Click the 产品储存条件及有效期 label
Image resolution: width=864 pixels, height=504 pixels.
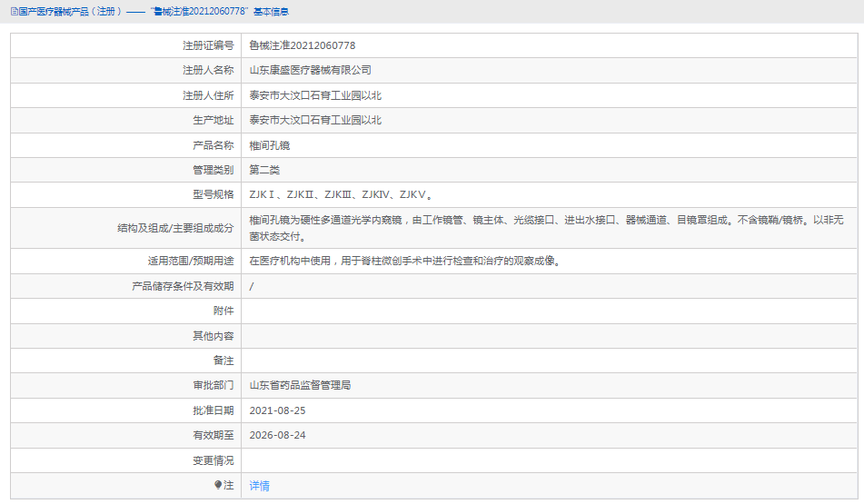click(x=183, y=286)
